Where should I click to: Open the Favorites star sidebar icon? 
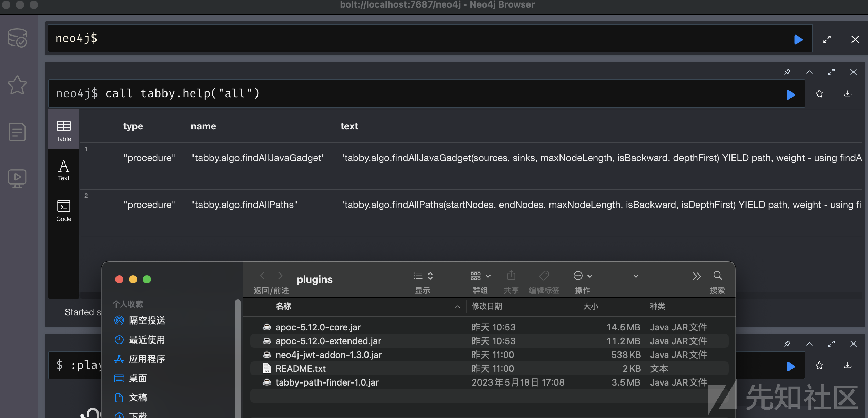pos(17,85)
